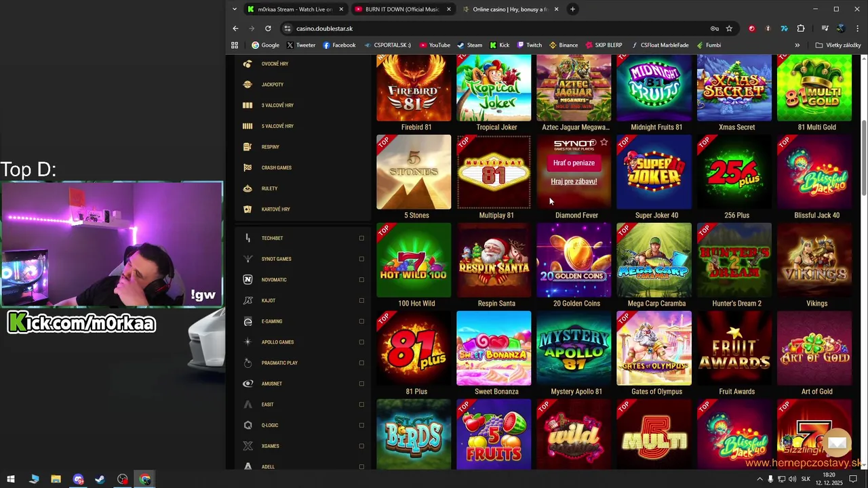Open the Kartové hry icon

[248, 209]
